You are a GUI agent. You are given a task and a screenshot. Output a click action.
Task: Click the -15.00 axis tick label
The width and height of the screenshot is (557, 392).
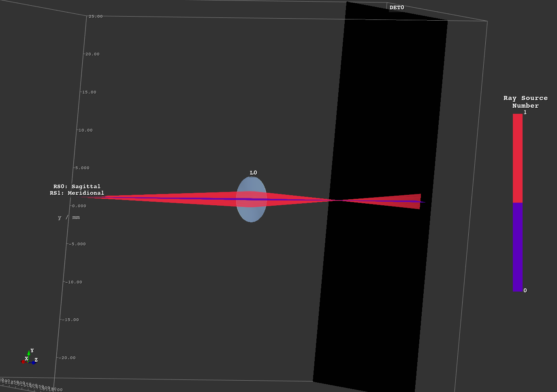71,320
